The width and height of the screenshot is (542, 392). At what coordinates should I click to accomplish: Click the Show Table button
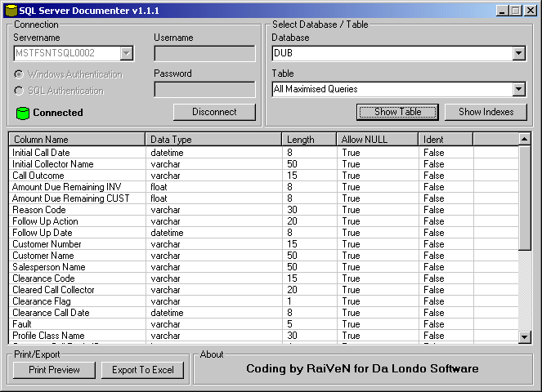pos(397,112)
